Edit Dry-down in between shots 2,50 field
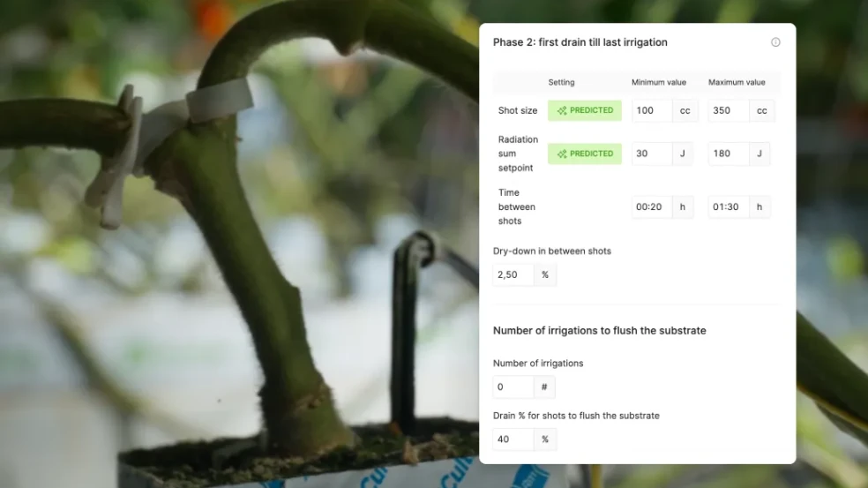The height and width of the screenshot is (488, 868). [x=513, y=274]
